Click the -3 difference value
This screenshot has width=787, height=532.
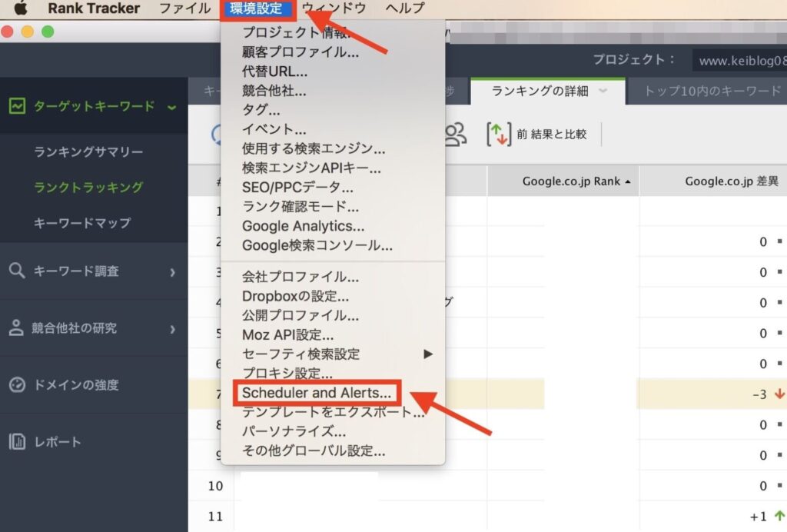click(x=759, y=394)
